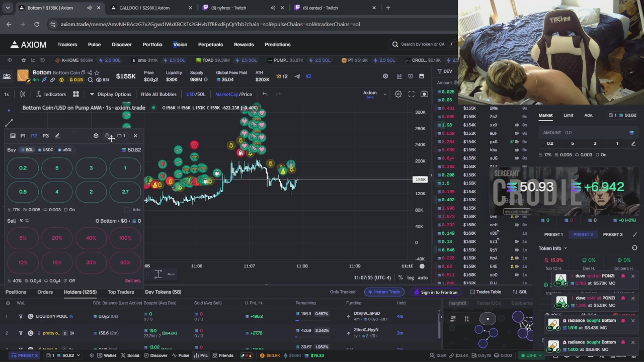Image resolution: width=644 pixels, height=362 pixels.
Task: Open the bubble map filter sliders icon
Action: pyautogui.click(x=466, y=319)
